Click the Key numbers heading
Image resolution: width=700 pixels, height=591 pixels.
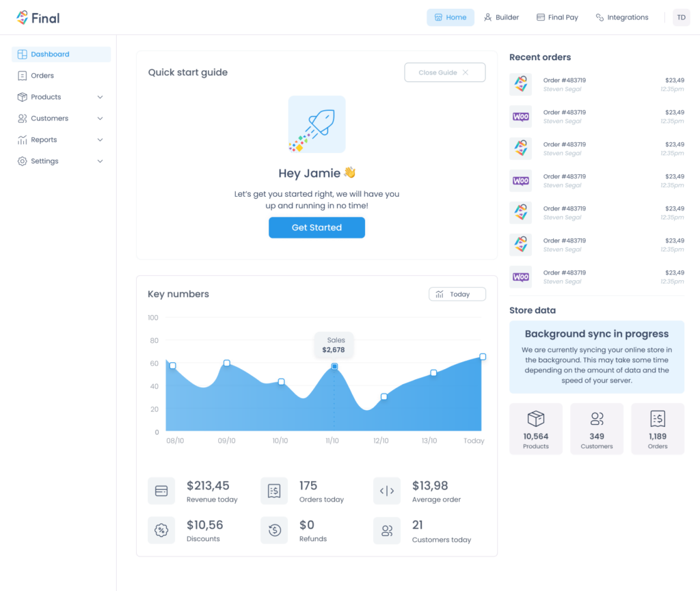[178, 294]
